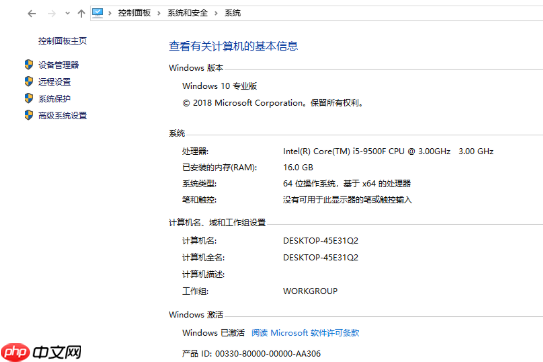
Task: Open 设备管理器 link
Action: pos(59,65)
